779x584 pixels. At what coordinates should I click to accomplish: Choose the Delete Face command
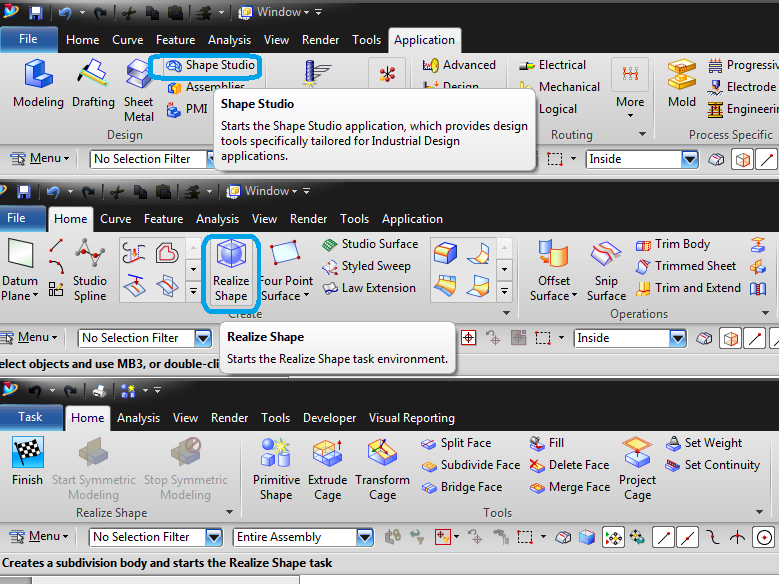tap(569, 465)
